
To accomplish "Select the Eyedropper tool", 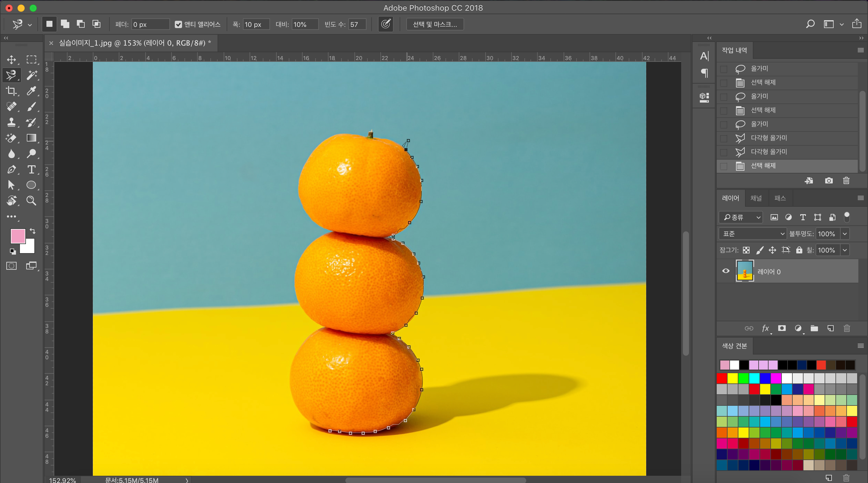I will coord(31,91).
